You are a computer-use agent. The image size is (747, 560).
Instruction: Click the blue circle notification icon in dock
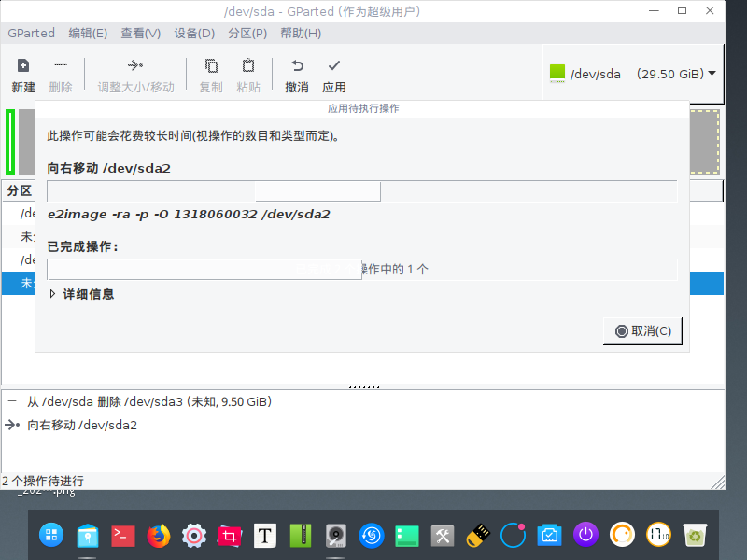pyautogui.click(x=513, y=535)
